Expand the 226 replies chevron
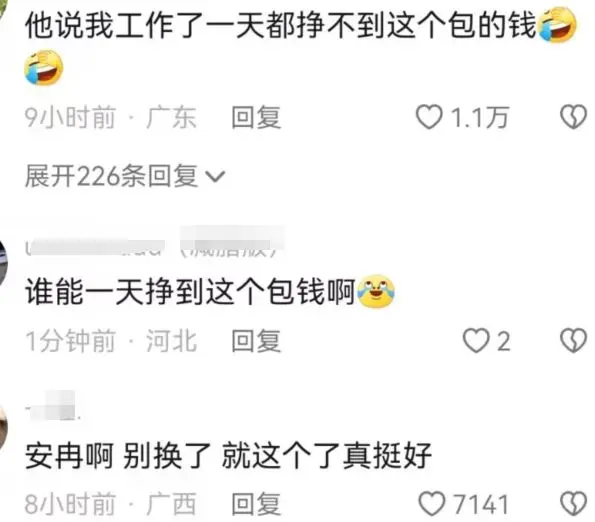Viewport: 595px width, 522px height. 216,177
